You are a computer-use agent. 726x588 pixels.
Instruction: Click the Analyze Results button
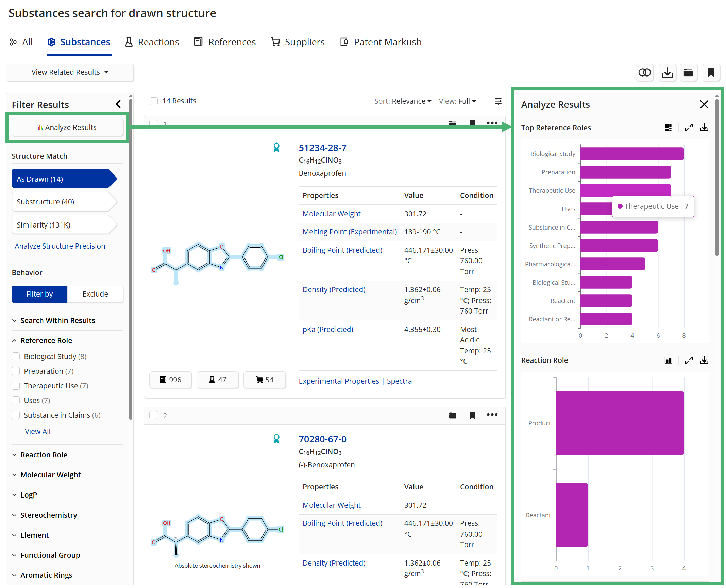click(67, 127)
